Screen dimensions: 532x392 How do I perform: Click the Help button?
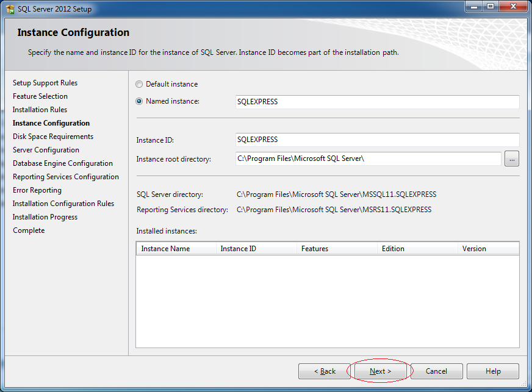(x=492, y=371)
